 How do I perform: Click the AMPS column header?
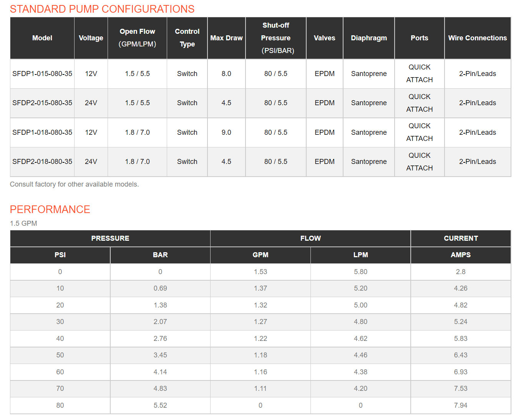[x=461, y=255]
